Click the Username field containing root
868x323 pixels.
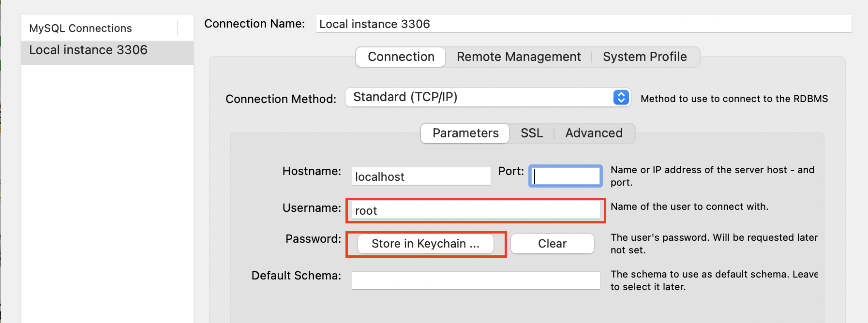click(x=476, y=210)
